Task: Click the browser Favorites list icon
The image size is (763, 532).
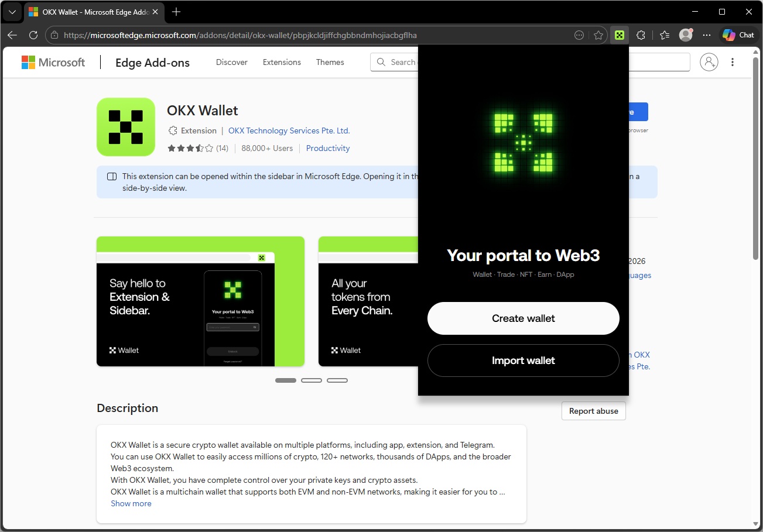Action: click(x=664, y=35)
